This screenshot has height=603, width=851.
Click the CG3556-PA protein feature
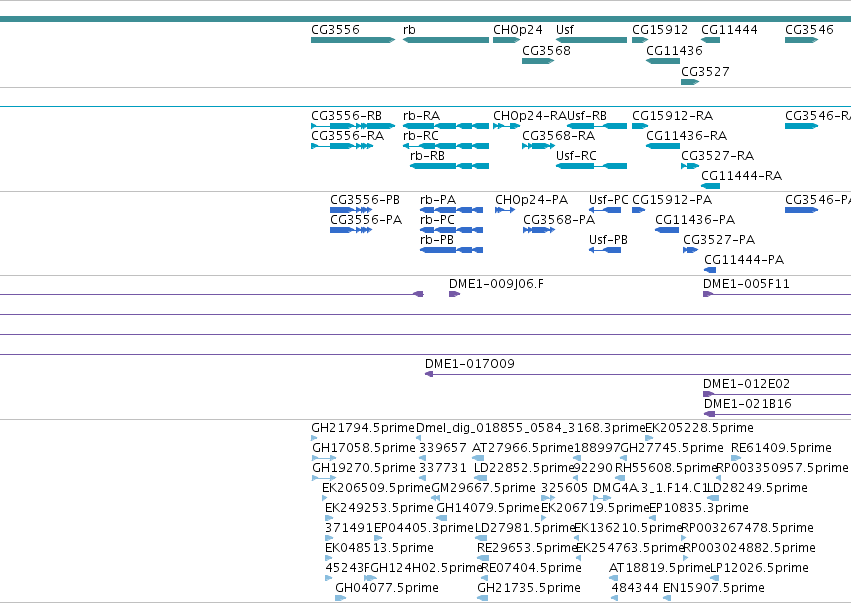[x=351, y=230]
